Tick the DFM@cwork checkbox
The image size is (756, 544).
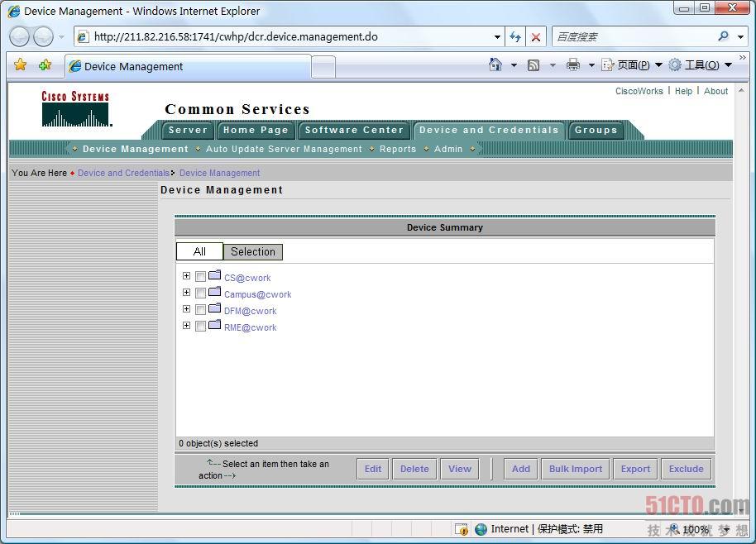coord(200,309)
